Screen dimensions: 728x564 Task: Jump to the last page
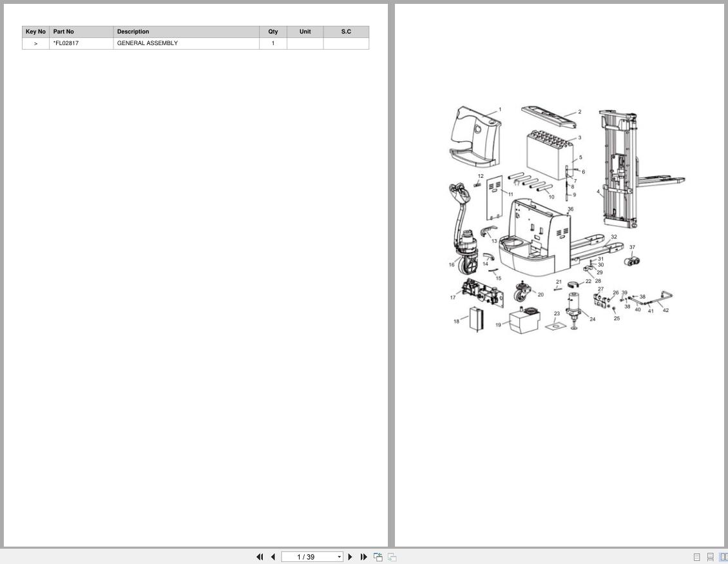tap(363, 556)
